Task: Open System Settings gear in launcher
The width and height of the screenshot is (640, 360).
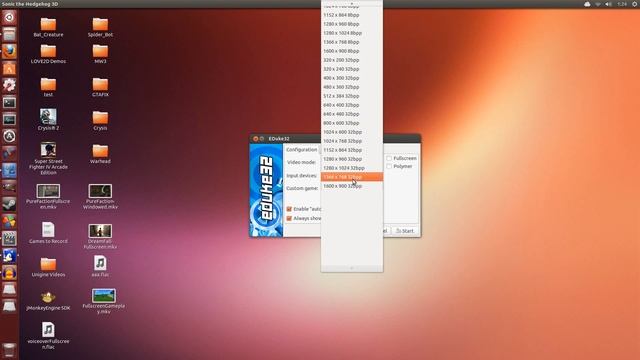Action: point(9,85)
